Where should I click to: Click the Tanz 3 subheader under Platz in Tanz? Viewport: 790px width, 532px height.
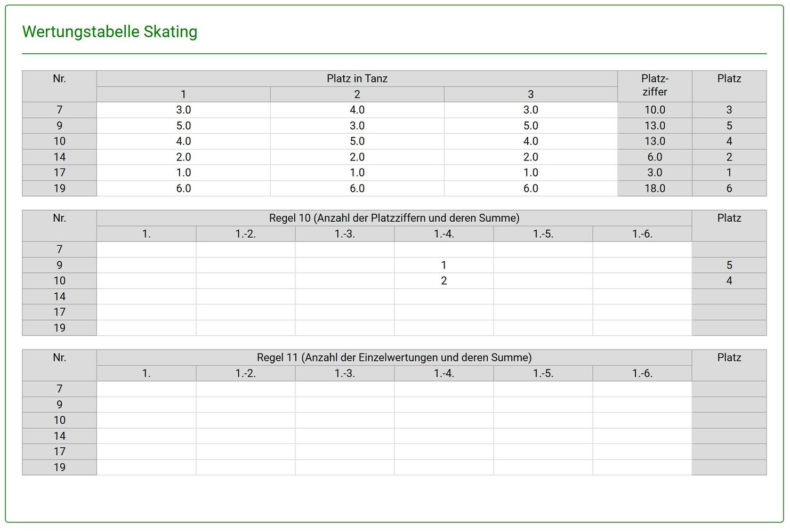pos(530,94)
